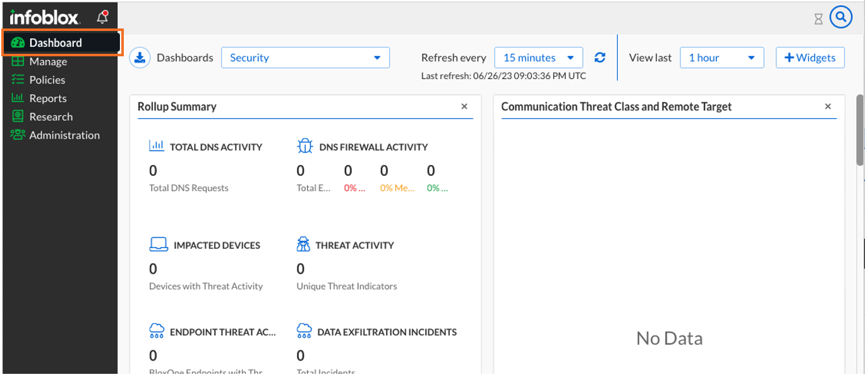
Task: Open the 1 hour view dropdown
Action: [721, 58]
